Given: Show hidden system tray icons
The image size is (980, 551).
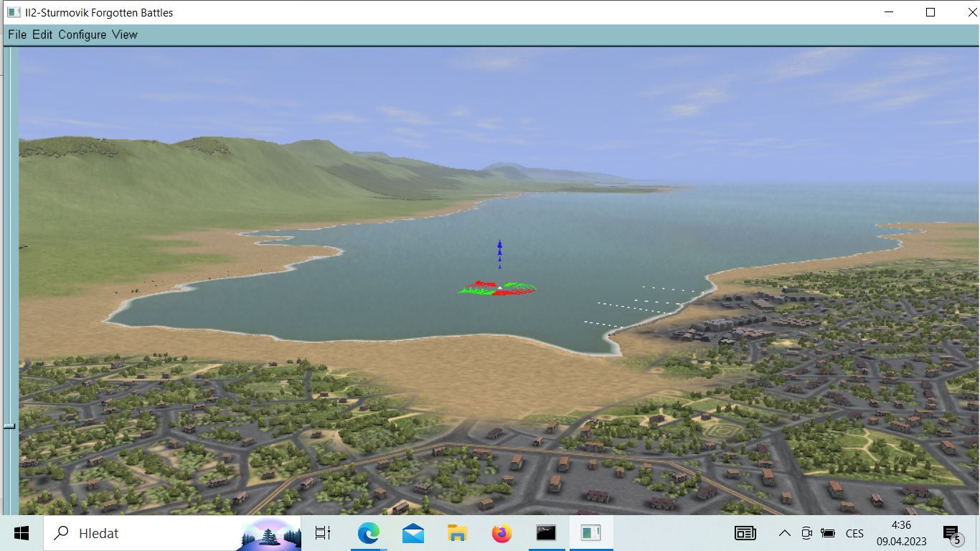Looking at the screenshot, I should pyautogui.click(x=785, y=533).
